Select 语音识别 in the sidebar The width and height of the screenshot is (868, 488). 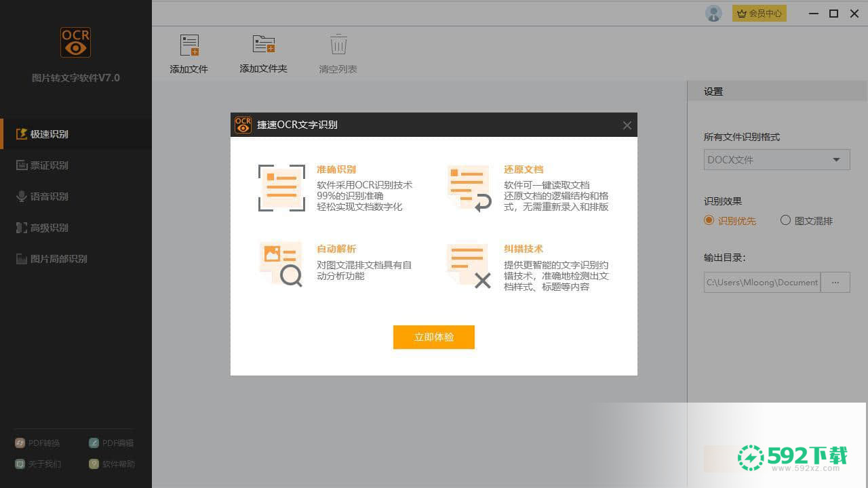(x=76, y=197)
